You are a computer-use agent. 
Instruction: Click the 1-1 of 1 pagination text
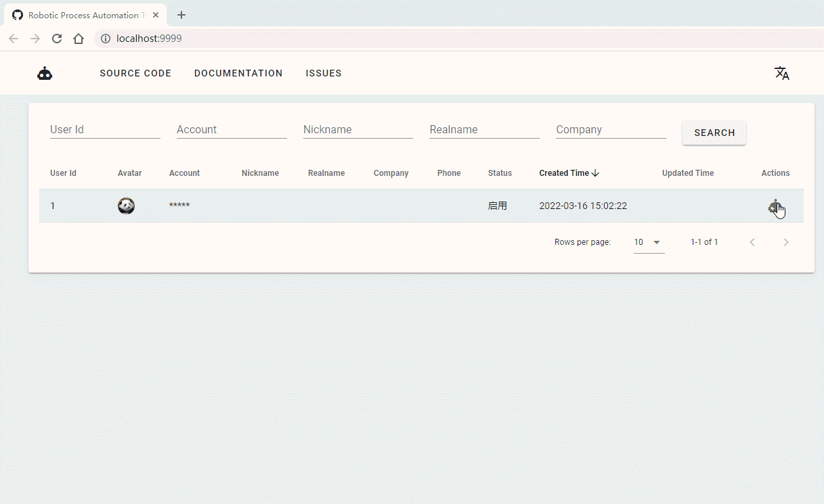click(x=704, y=242)
